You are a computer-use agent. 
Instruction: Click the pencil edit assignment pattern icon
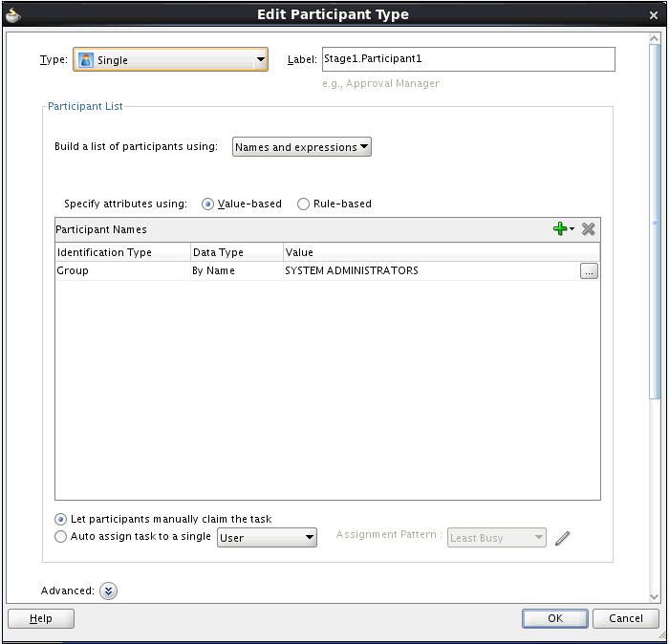click(562, 538)
